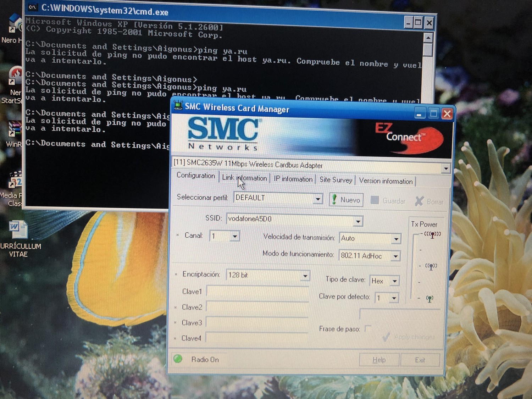
Task: Focus the Clave4 key field
Action: (256, 338)
